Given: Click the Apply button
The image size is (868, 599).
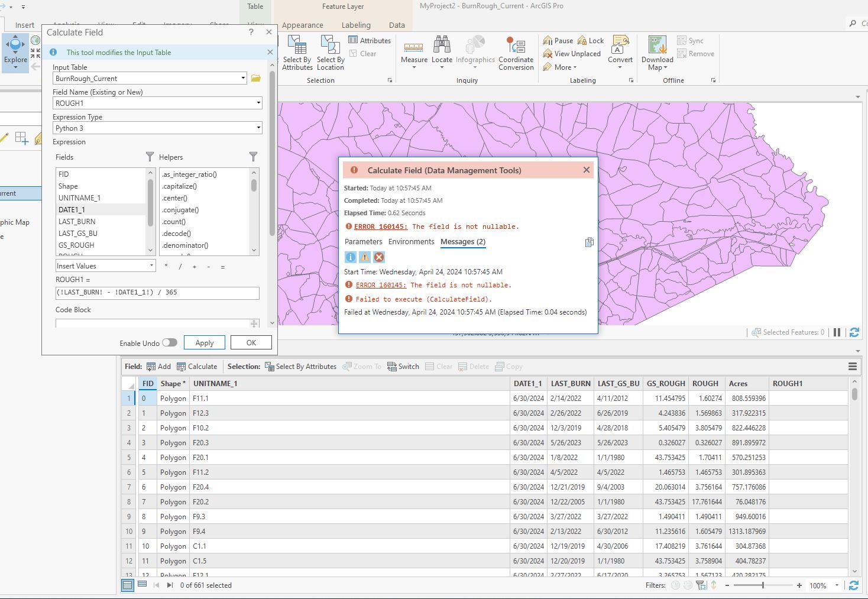Looking at the screenshot, I should (205, 342).
